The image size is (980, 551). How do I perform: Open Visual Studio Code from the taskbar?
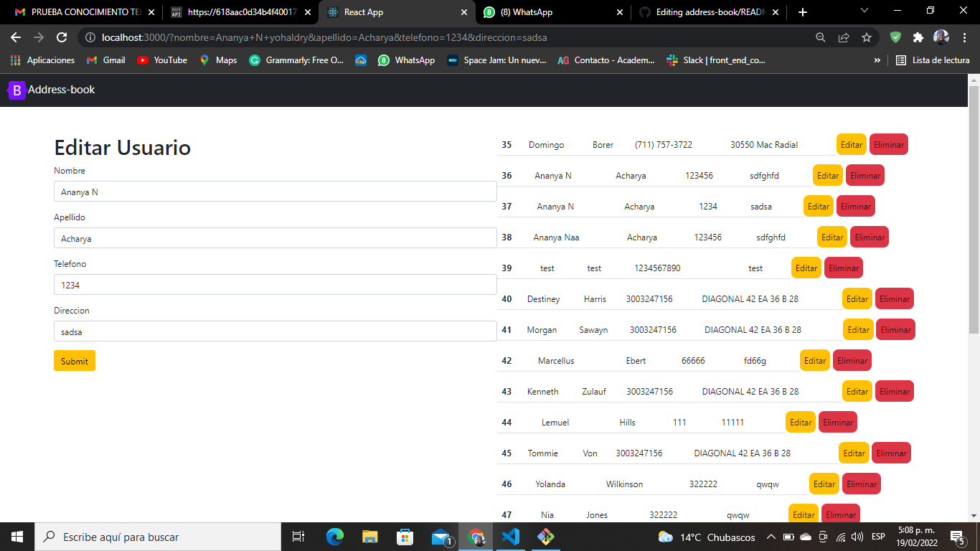point(511,536)
